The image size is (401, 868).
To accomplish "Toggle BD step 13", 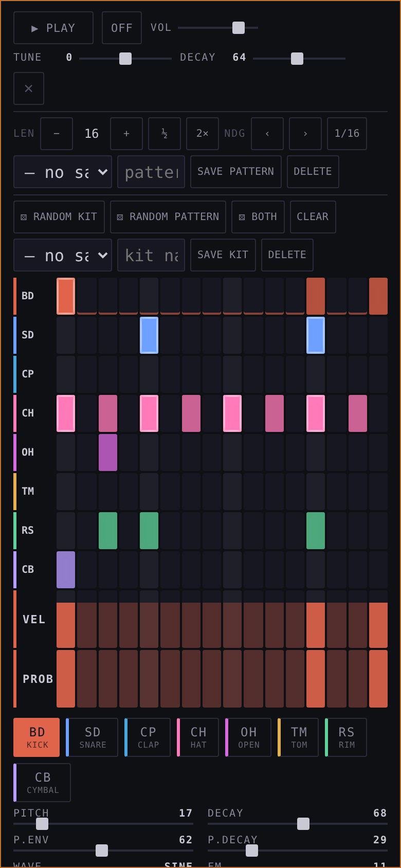I will 316,296.
